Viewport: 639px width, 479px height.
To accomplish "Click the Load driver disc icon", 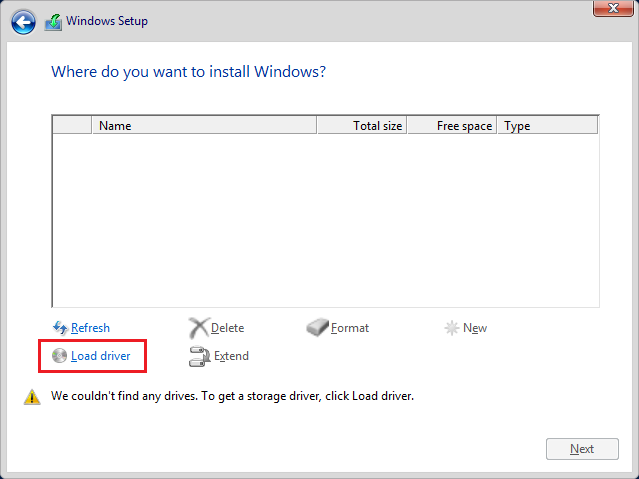I will 59,356.
